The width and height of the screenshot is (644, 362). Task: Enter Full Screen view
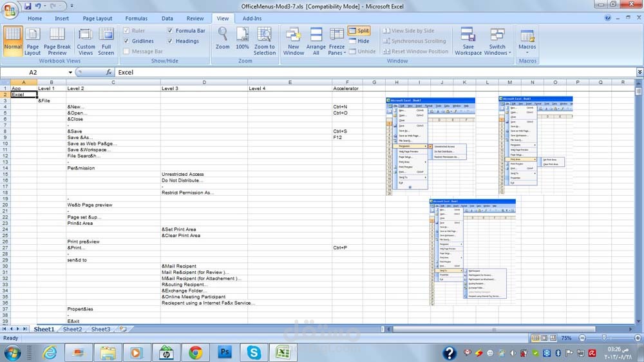pos(106,41)
